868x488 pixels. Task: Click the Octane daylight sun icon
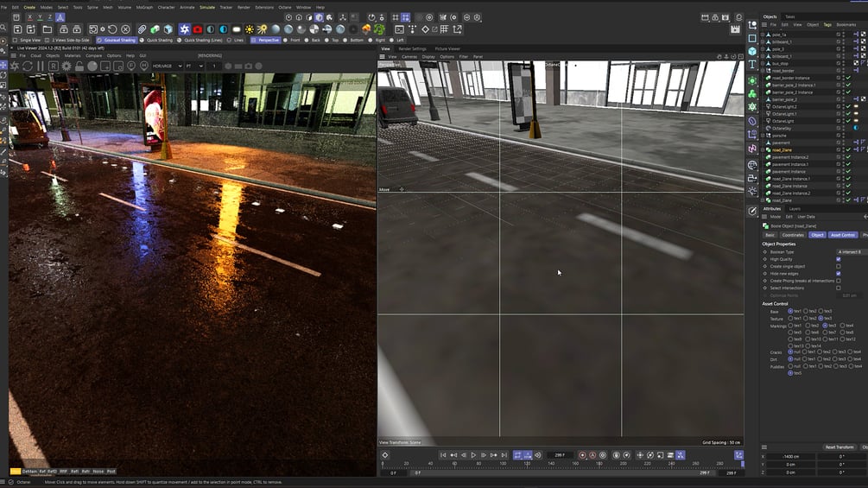(250, 29)
